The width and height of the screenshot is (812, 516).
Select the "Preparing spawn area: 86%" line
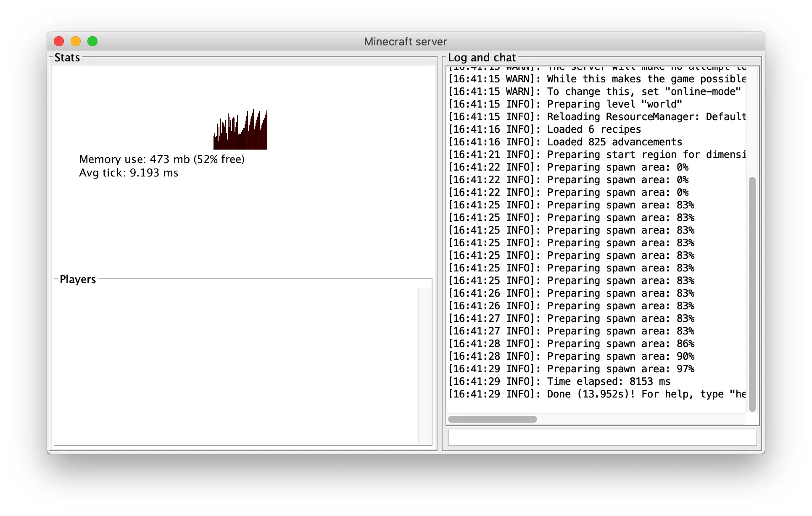pos(572,344)
